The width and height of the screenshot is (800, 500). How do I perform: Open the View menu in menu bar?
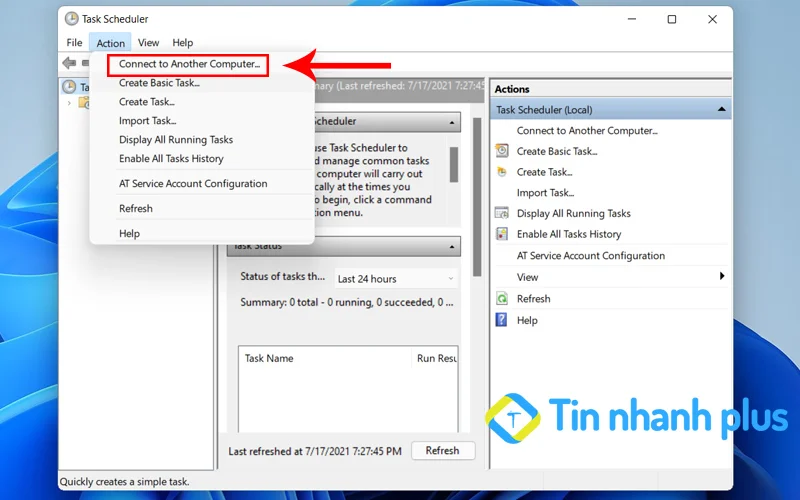[148, 43]
